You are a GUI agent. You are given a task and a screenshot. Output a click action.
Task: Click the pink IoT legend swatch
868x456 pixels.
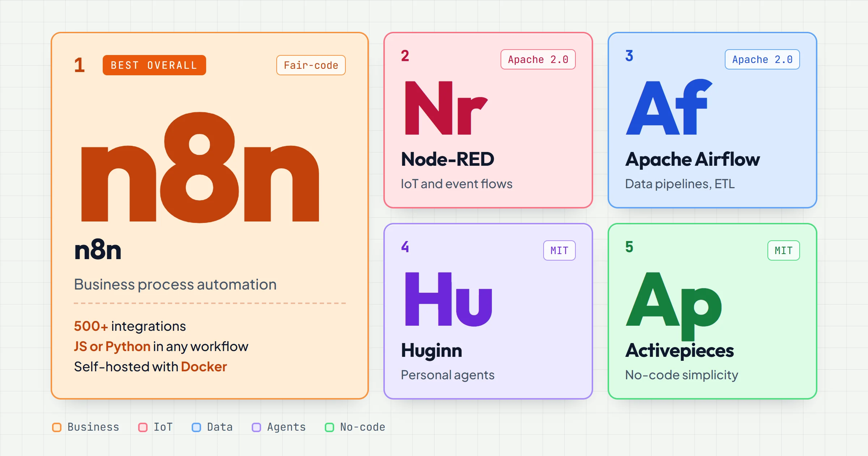(x=143, y=427)
